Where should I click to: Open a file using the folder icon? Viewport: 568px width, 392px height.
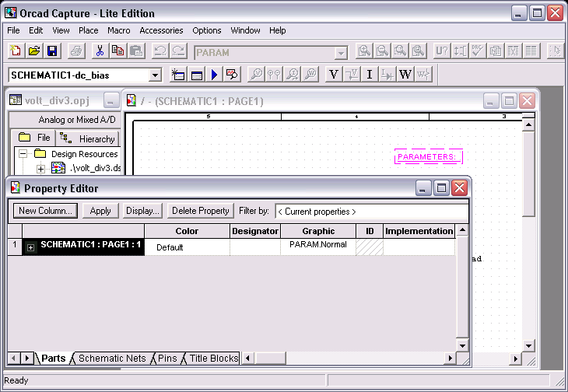(x=34, y=51)
